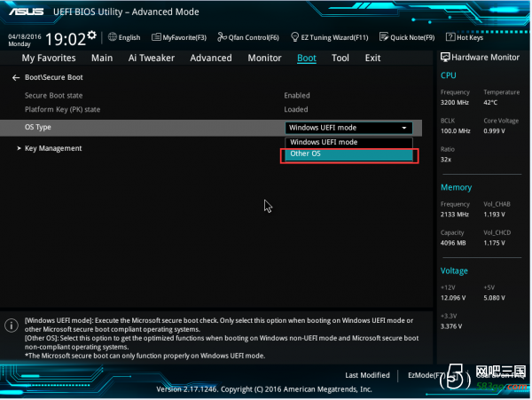This screenshot has height=400, width=532.
Task: Go to the Advanced tab
Action: click(211, 58)
